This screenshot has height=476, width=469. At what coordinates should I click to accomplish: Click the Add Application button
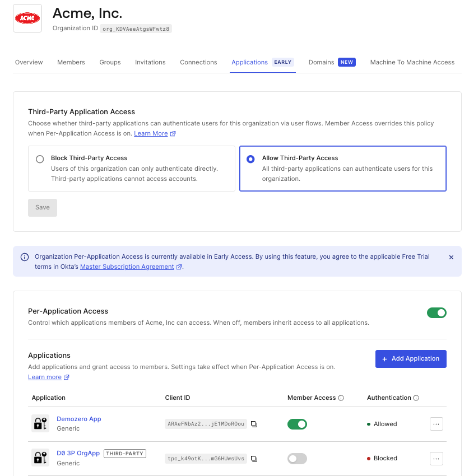[x=411, y=359]
